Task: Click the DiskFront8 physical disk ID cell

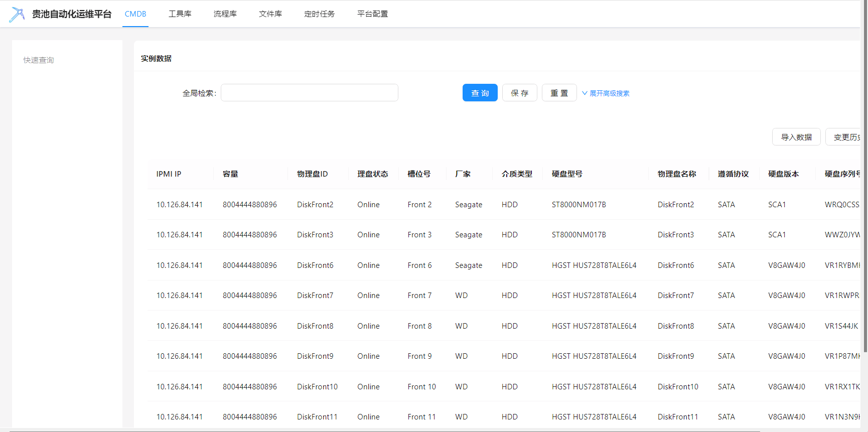Action: click(315, 326)
